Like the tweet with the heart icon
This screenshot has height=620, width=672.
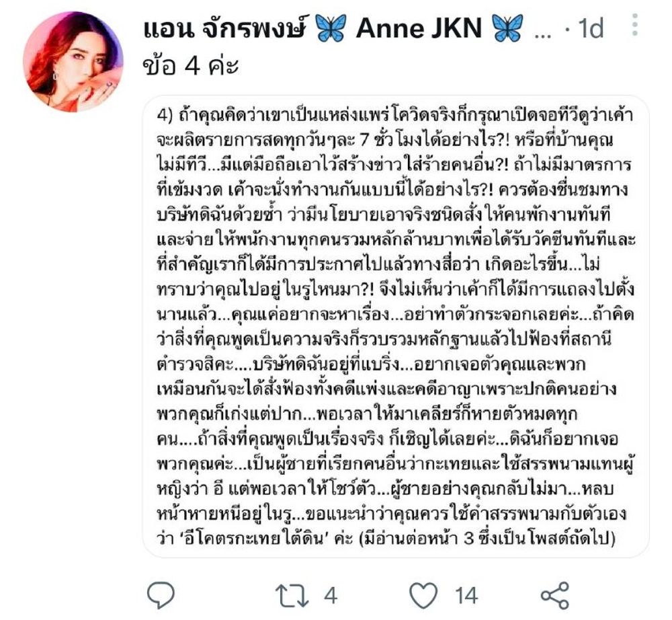pos(423,596)
